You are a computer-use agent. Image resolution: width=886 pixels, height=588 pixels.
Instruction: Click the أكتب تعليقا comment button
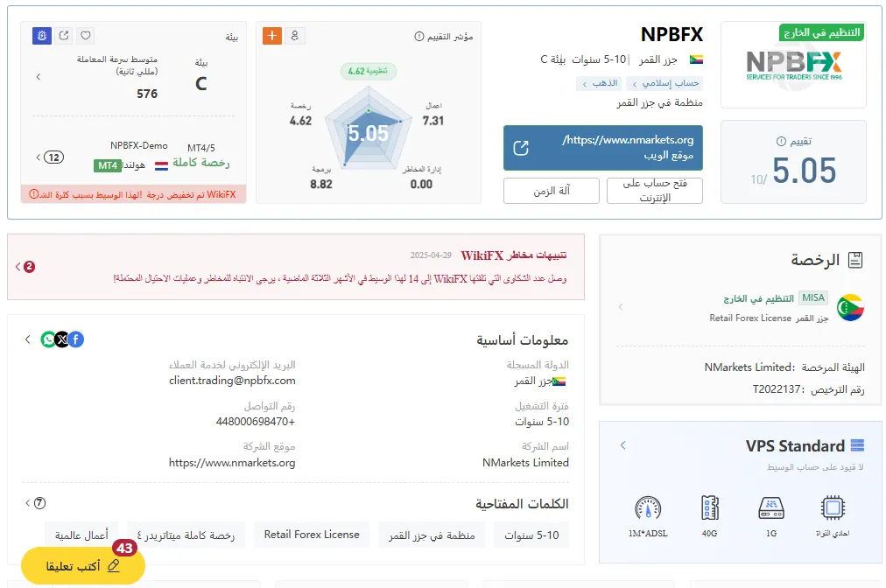83,565
